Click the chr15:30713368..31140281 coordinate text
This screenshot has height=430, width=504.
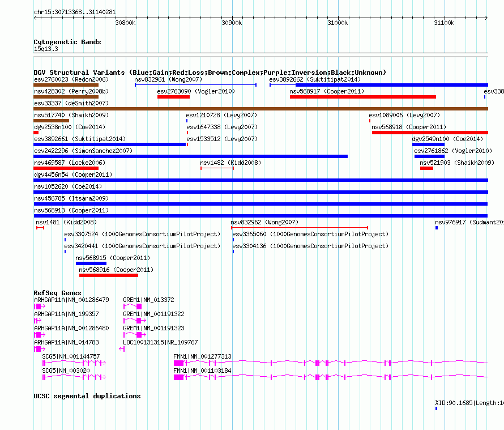point(75,12)
